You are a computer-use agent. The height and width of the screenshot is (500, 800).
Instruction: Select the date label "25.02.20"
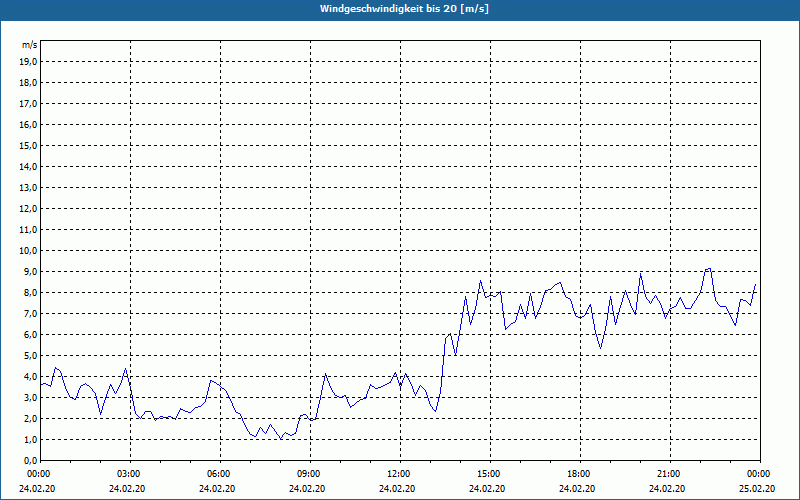click(757, 489)
